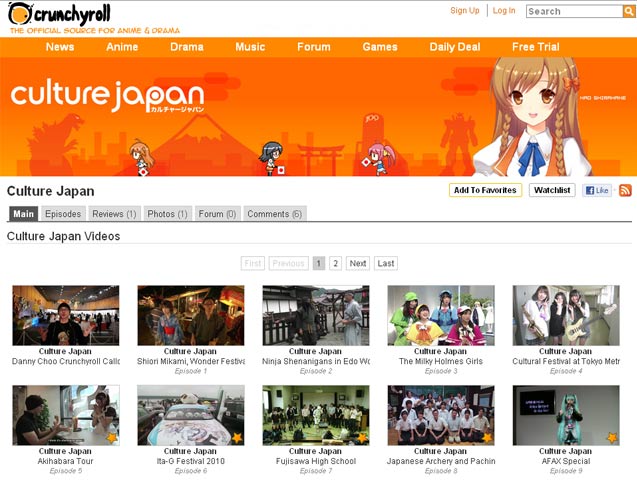Open Cultural Festival at Tokyo thumbnail
Viewport: 637px width, 482px height.
[x=566, y=315]
